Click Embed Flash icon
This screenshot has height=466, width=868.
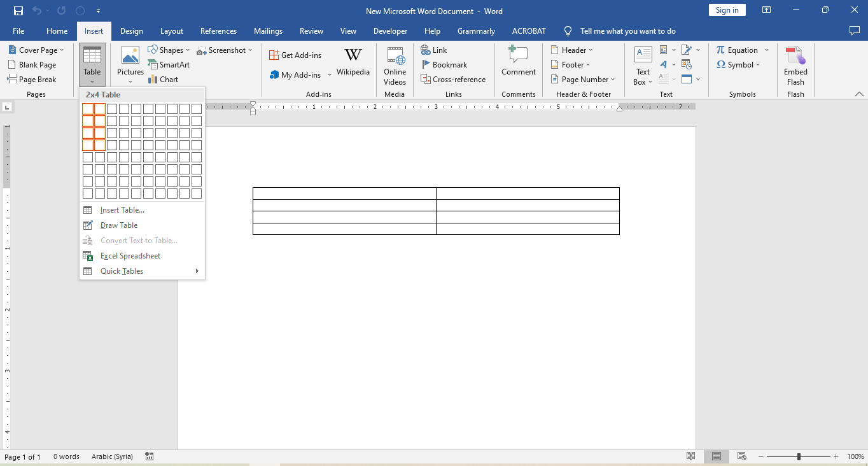tap(795, 66)
